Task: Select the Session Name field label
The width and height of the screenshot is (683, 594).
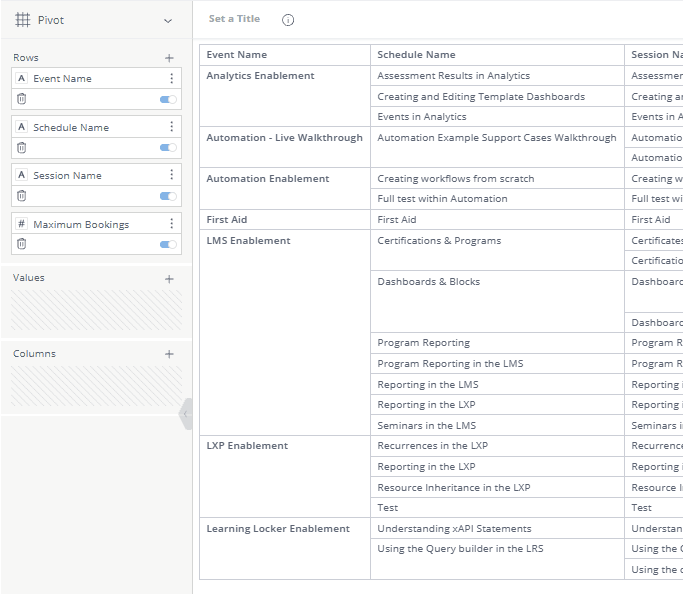Action: (x=67, y=176)
